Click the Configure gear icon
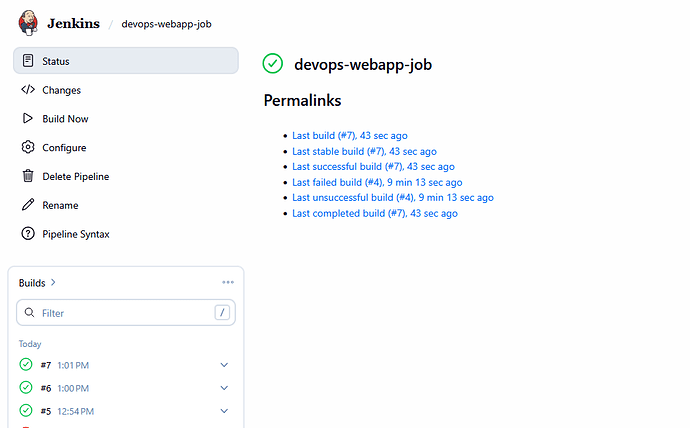The height and width of the screenshot is (428, 690). coord(28,148)
